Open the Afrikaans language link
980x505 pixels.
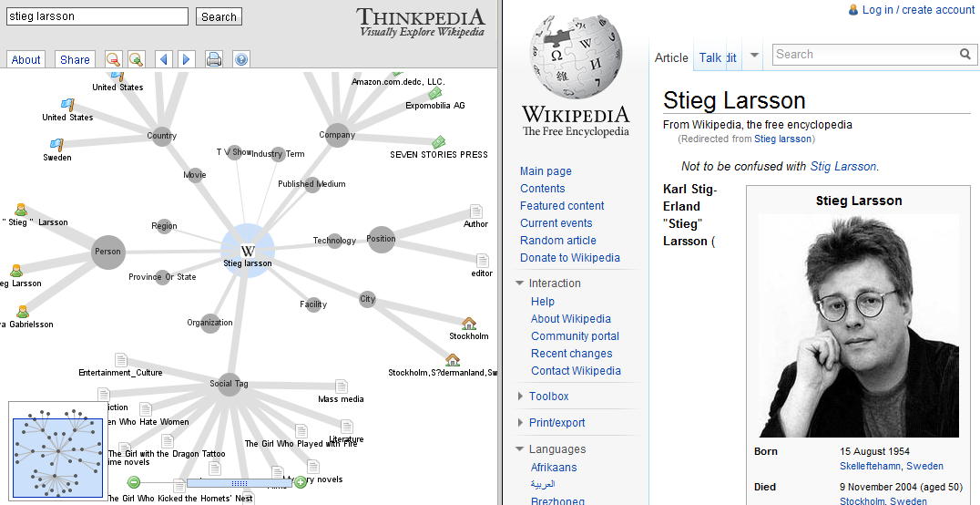coord(554,468)
